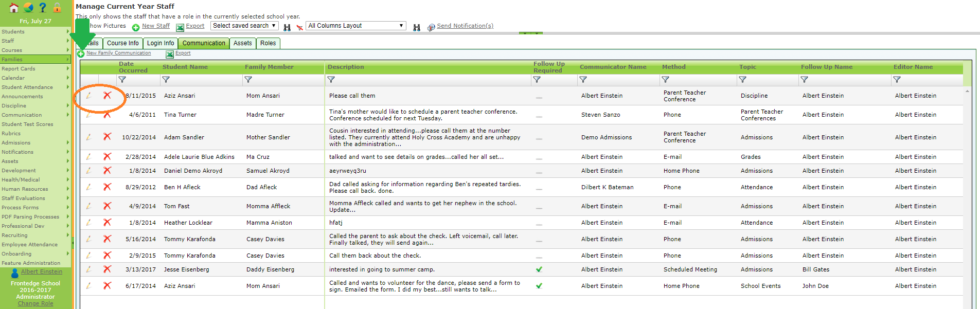Image resolution: width=980 pixels, height=309 pixels.
Task: Select the Tina Turner student name cell
Action: pyautogui.click(x=180, y=115)
